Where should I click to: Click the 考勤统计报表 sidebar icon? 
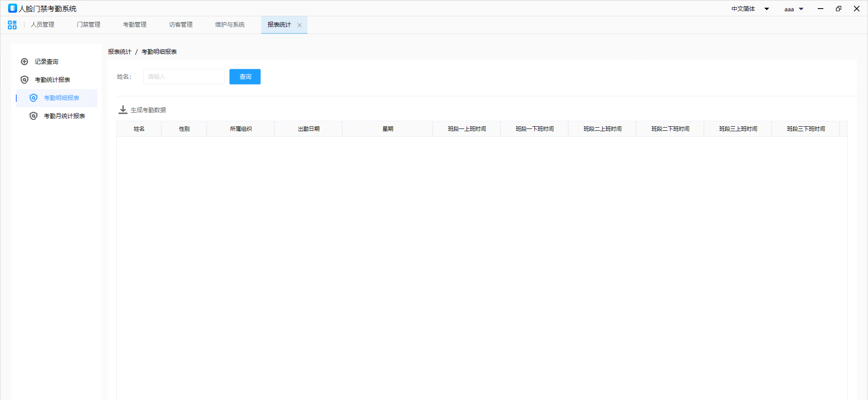point(24,80)
